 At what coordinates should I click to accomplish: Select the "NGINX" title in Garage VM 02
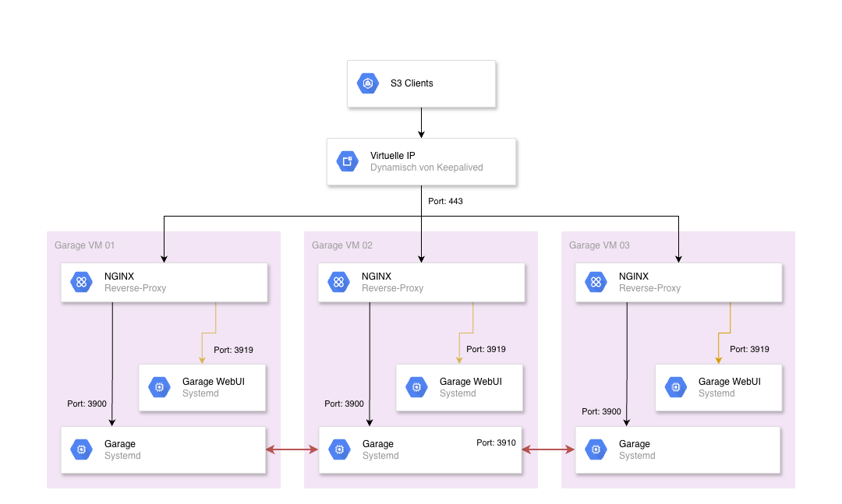point(377,277)
